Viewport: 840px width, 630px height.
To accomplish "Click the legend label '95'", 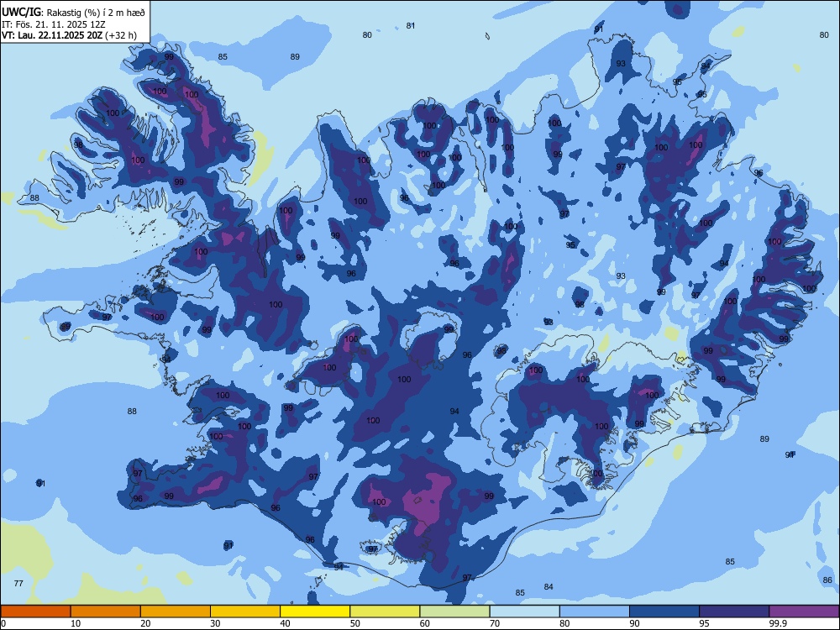I will 705,623.
